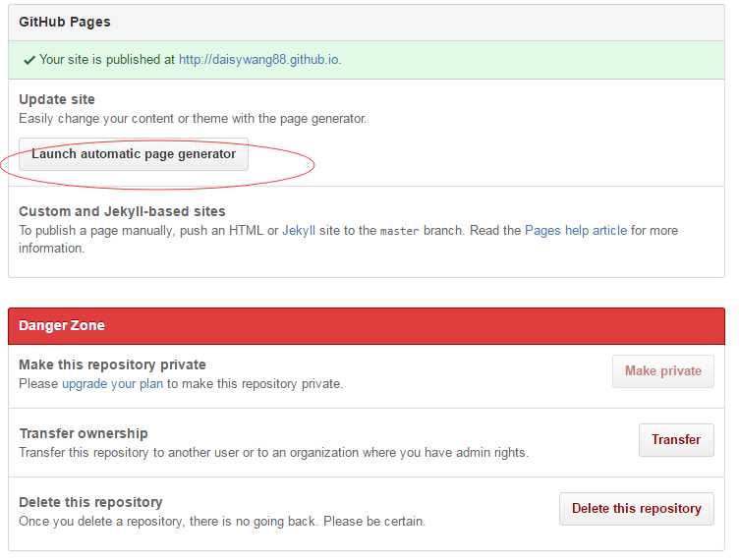Click the no going back warning text
The height and width of the screenshot is (560, 739).
tap(222, 522)
